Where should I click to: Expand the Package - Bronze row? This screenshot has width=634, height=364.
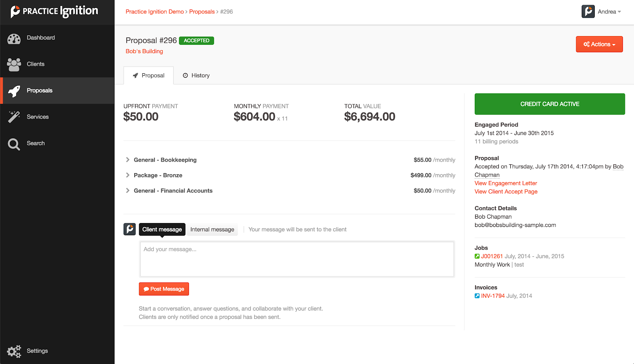[128, 175]
